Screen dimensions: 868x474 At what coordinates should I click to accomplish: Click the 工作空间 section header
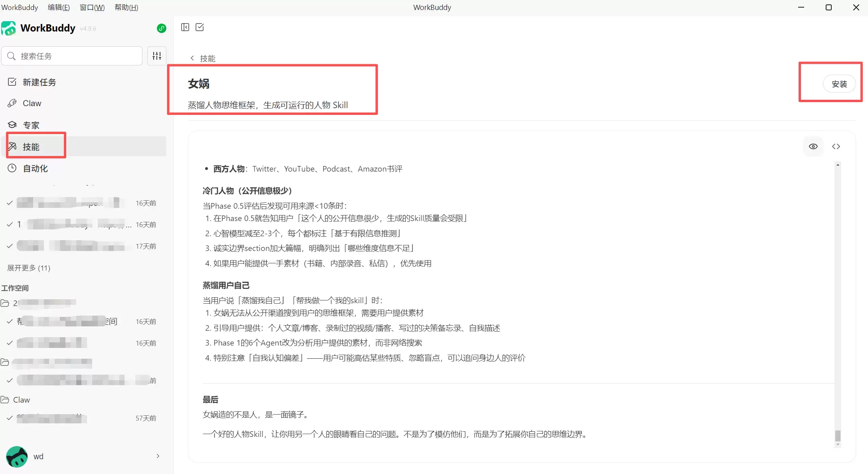pyautogui.click(x=15, y=288)
